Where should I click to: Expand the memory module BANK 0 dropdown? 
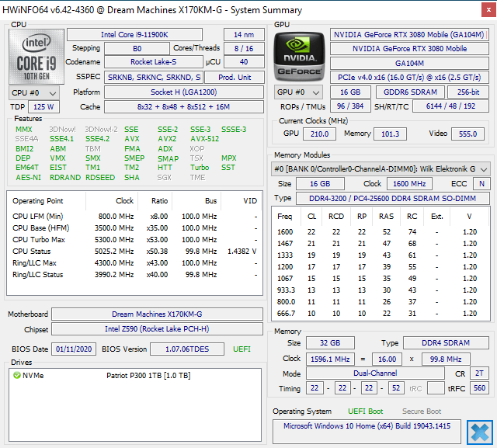tap(381, 169)
